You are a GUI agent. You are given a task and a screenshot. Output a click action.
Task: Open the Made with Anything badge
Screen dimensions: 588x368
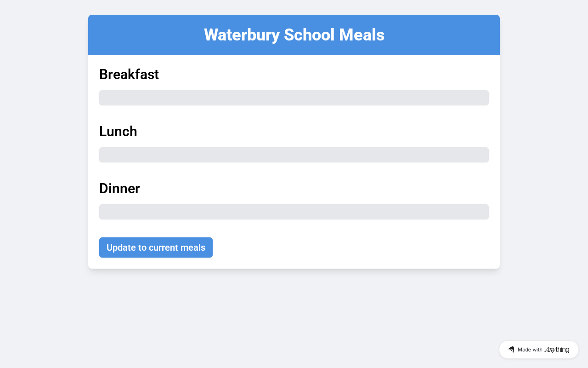click(538, 350)
